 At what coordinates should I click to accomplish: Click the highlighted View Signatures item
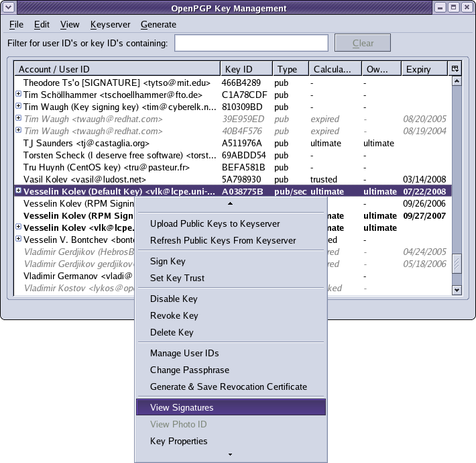[x=231, y=407]
